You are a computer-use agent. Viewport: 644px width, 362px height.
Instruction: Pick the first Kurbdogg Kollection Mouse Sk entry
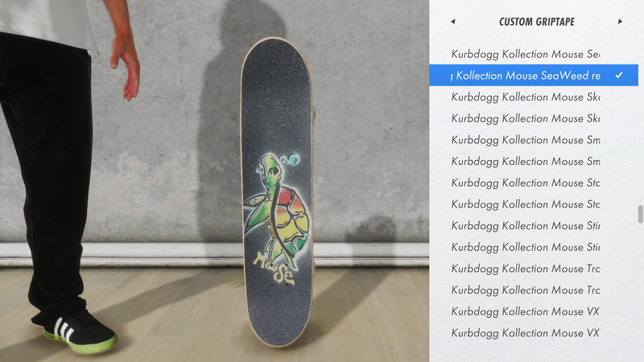point(534,97)
